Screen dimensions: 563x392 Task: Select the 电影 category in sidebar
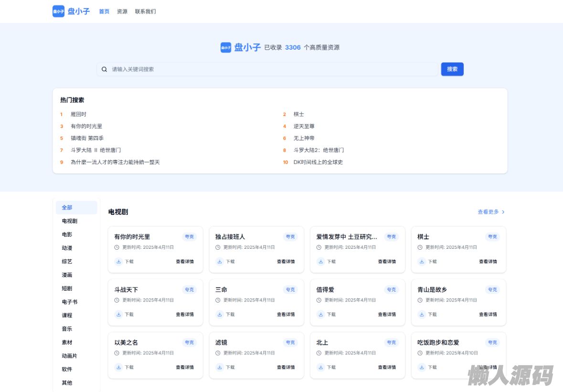click(76, 234)
